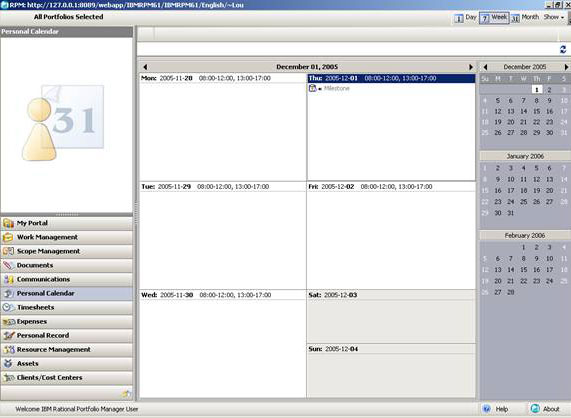
Task: Select January 31 in mini calendar
Action: point(511,213)
